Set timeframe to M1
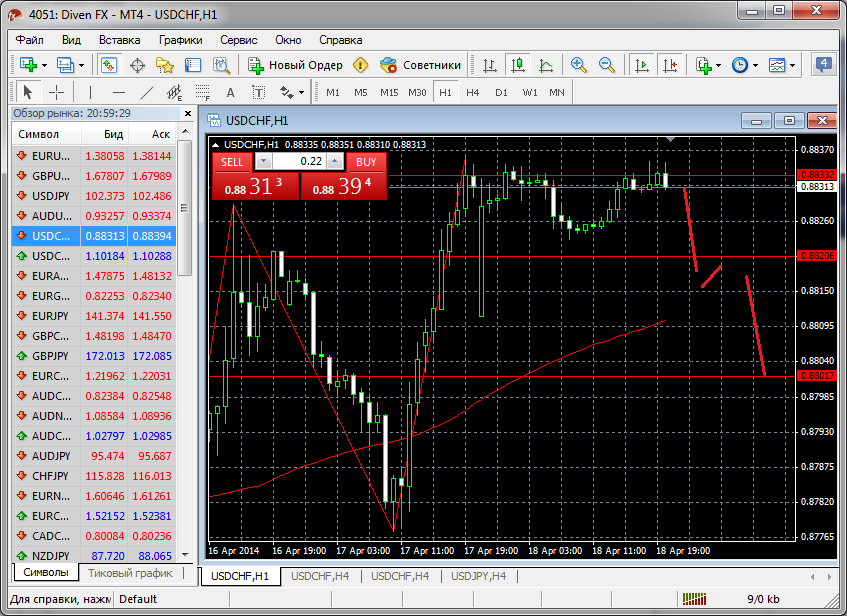Screen dimensions: 847x616 (x=333, y=92)
